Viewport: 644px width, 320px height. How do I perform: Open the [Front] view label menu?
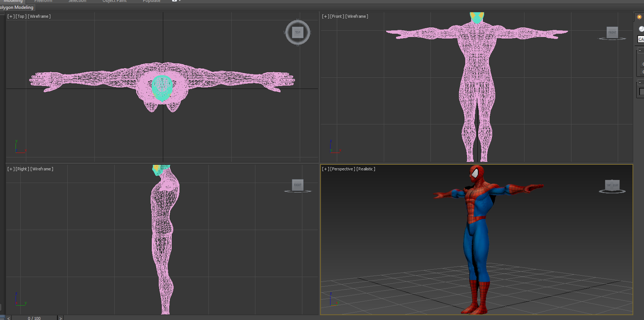pyautogui.click(x=337, y=17)
